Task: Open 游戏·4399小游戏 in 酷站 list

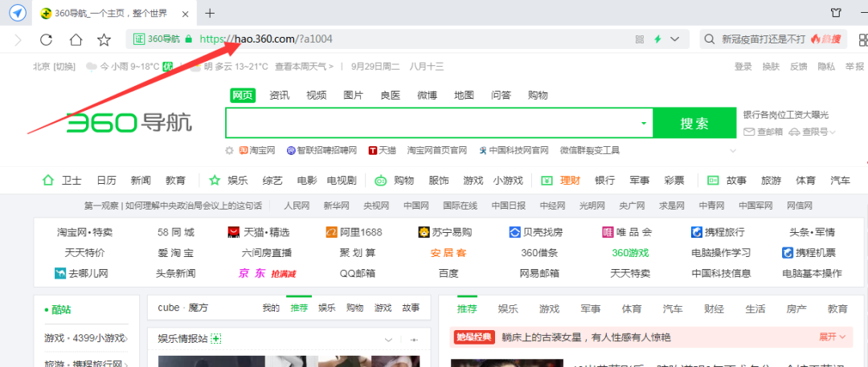Action: point(86,338)
